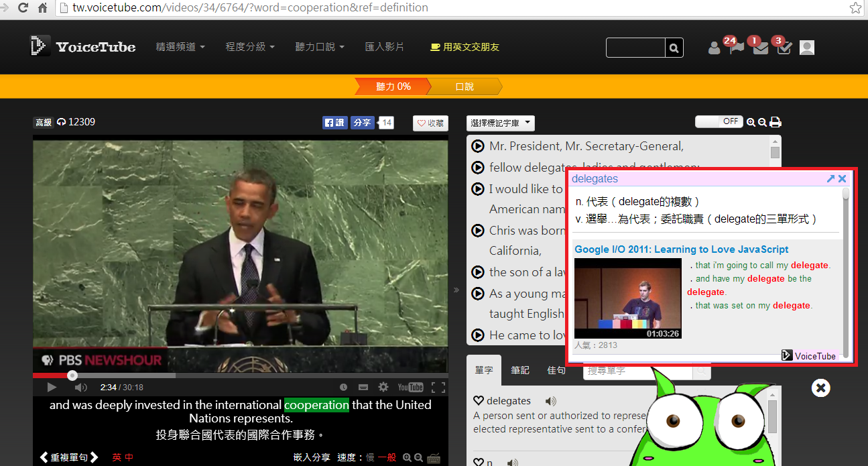The width and height of the screenshot is (868, 466).
Task: Switch to the 筆記 tab
Action: (x=520, y=370)
